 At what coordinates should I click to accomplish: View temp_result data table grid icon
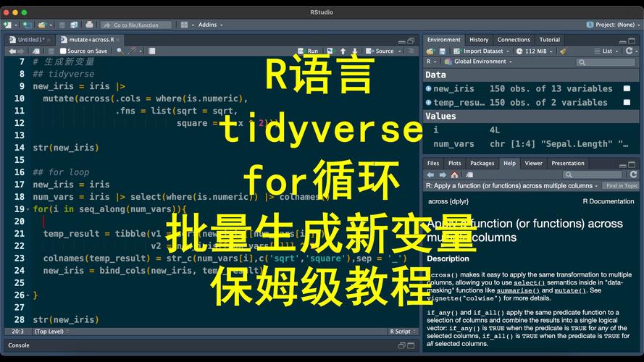click(x=627, y=103)
